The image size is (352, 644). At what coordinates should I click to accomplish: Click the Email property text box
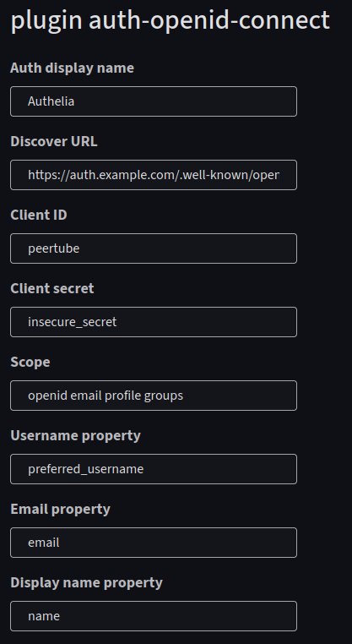coord(154,543)
